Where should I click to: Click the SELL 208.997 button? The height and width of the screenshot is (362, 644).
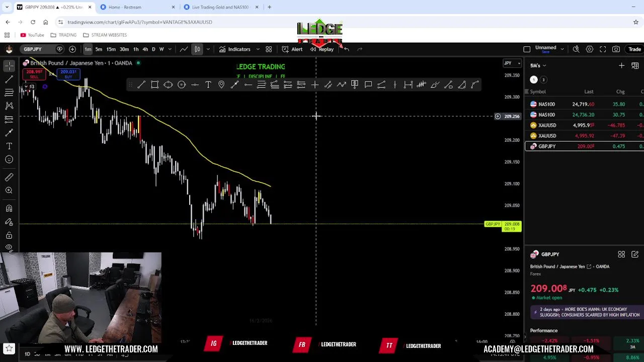(34, 74)
